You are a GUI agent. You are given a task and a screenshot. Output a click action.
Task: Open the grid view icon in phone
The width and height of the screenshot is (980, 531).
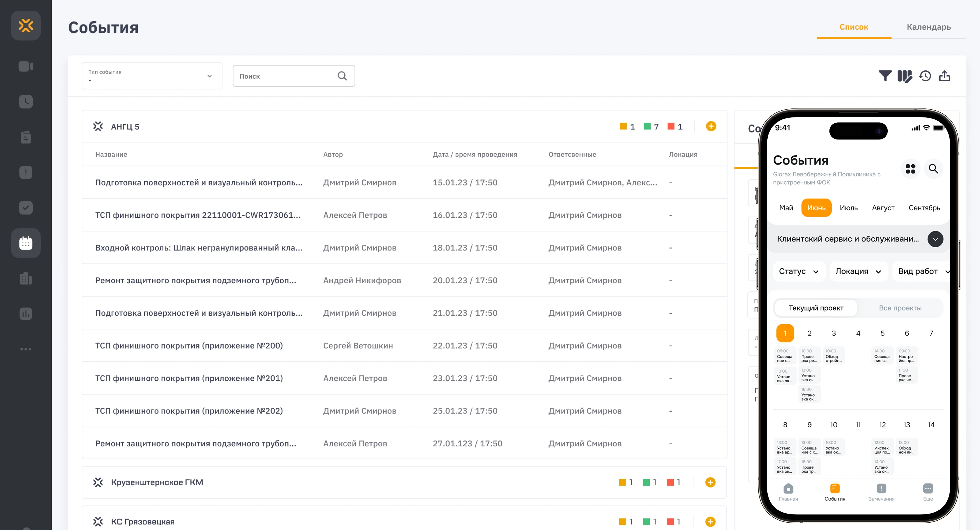tap(910, 168)
